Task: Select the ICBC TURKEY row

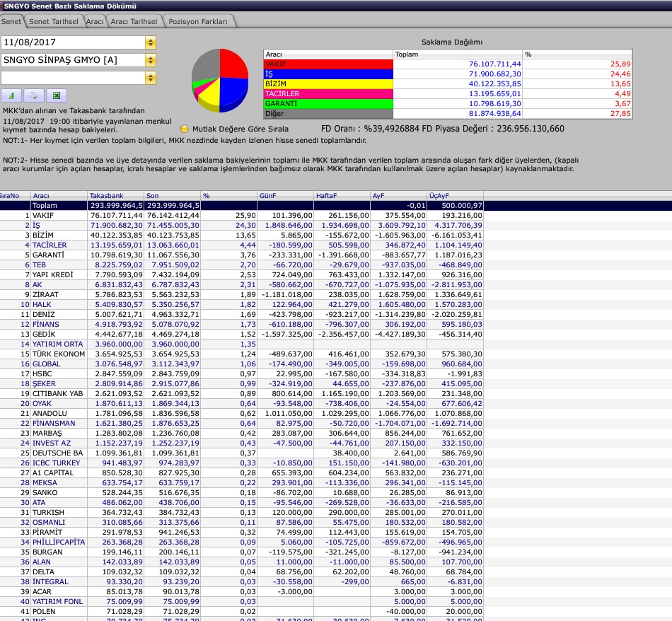Action: click(242, 463)
